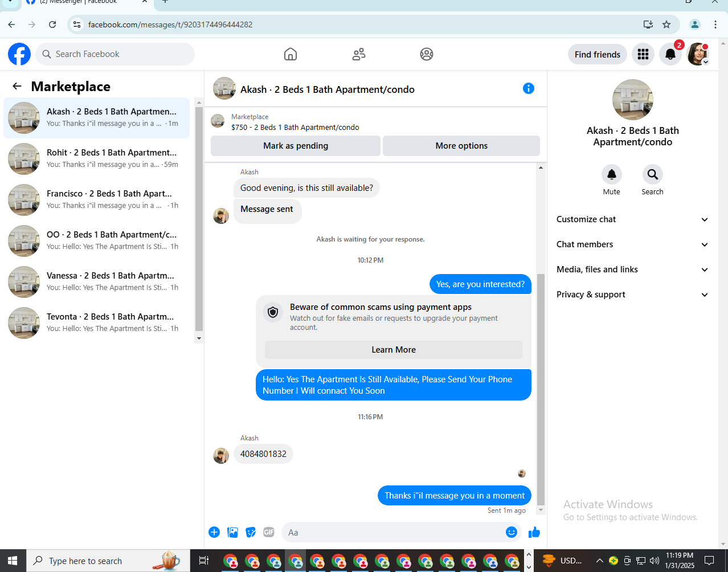
Task: Choose a sticker icon in composer
Action: pos(251,532)
